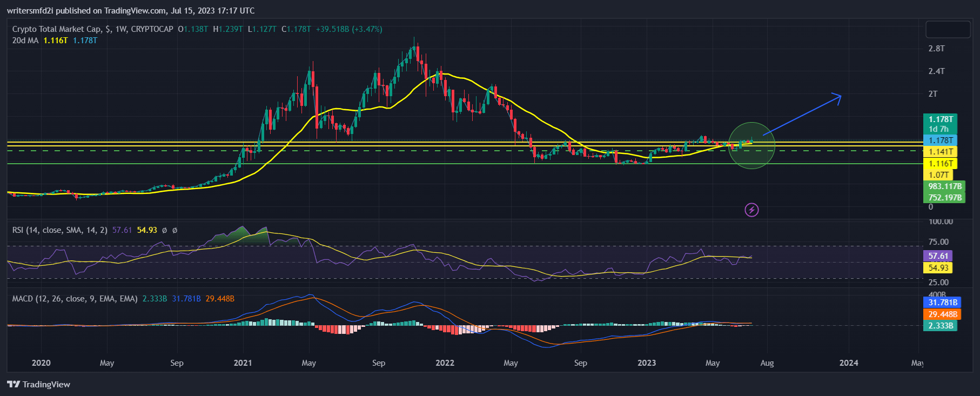
Task: Click the TradingView logo at the bottom left
Action: 14,384
